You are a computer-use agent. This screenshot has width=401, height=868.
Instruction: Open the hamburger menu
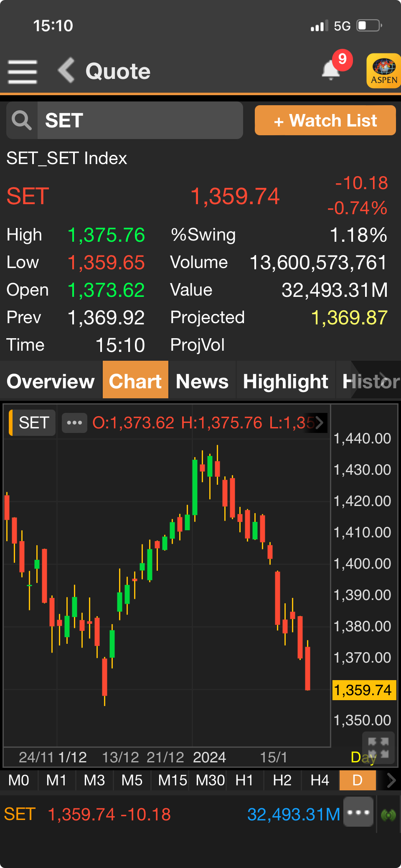23,71
